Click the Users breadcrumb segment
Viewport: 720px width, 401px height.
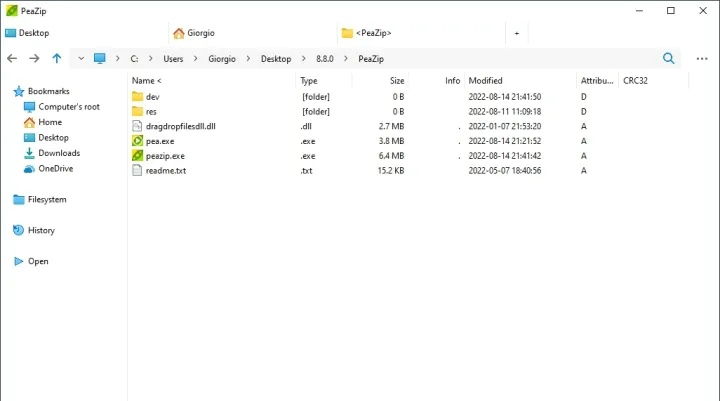pos(173,59)
